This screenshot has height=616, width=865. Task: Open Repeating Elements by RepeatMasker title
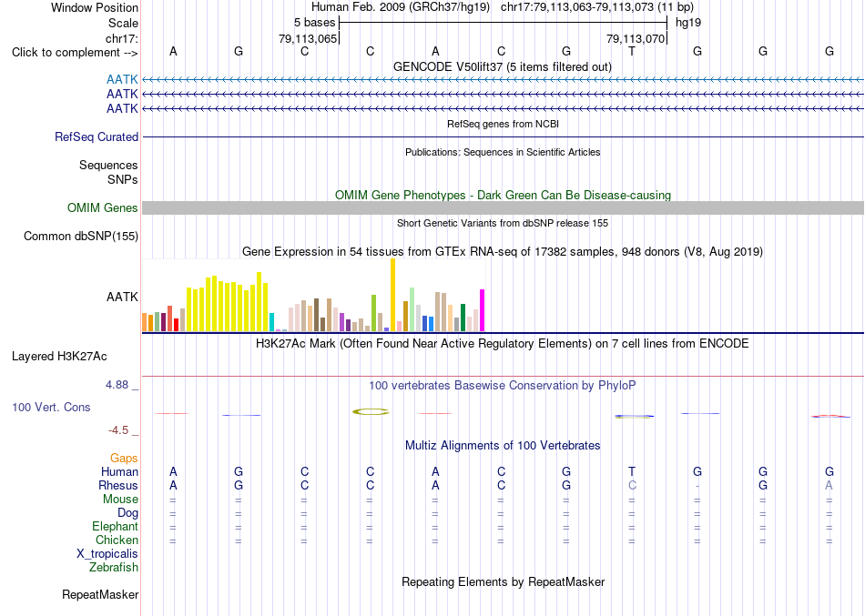(503, 581)
